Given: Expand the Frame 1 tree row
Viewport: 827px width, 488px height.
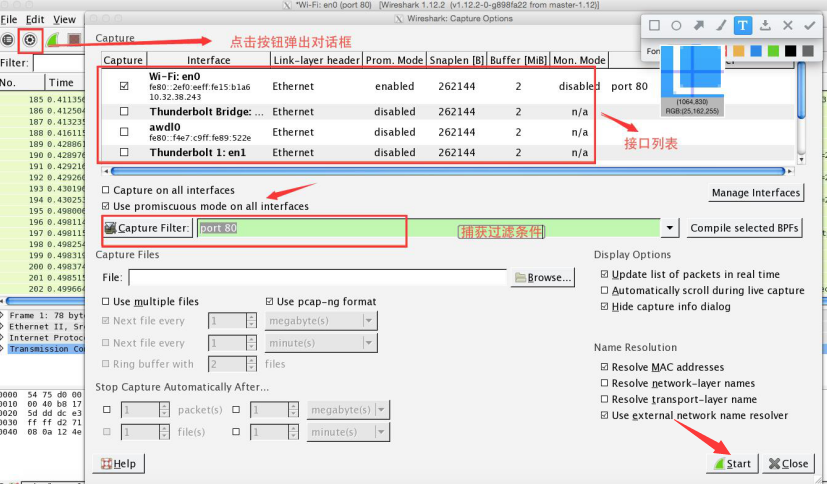Looking at the screenshot, I should coord(3,315).
